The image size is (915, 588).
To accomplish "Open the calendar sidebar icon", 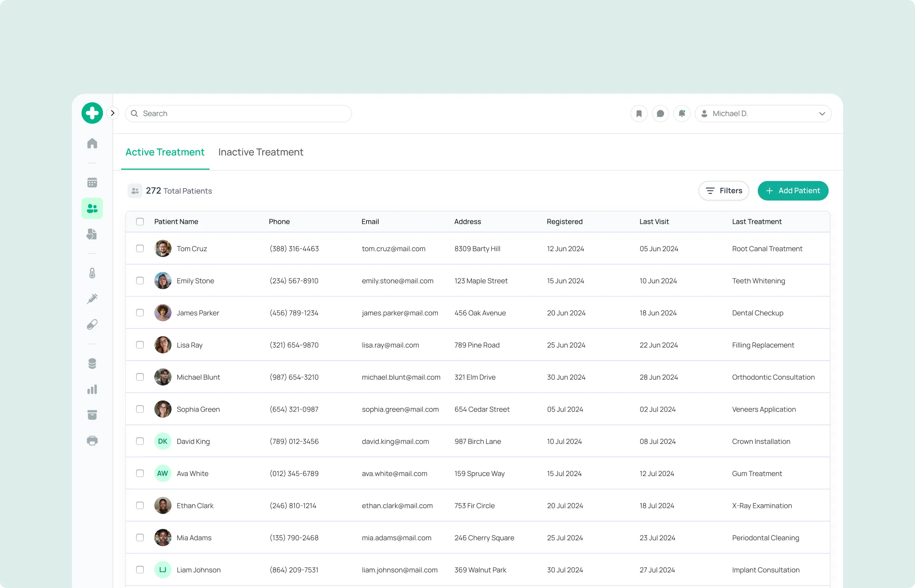I will point(92,183).
